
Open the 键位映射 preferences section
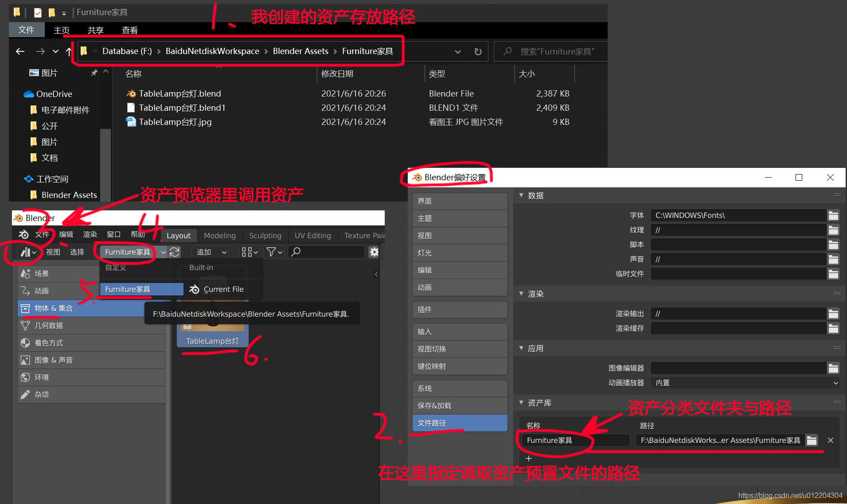click(x=460, y=366)
